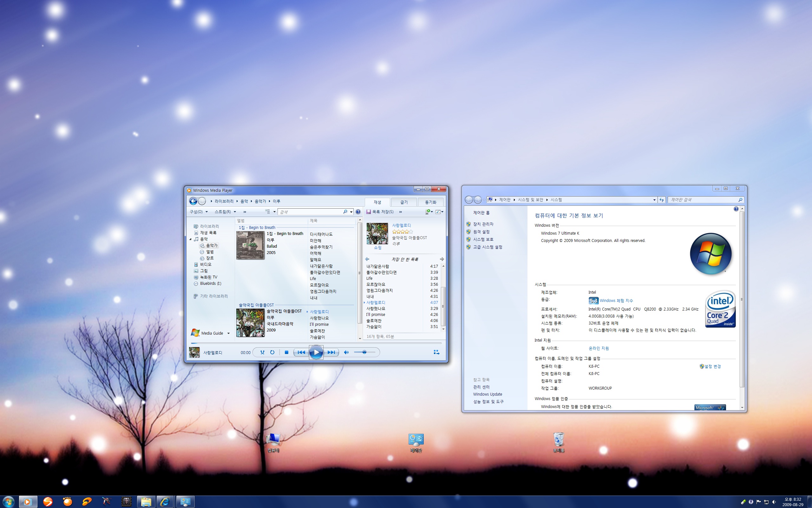Click the star rating in list pane

[x=402, y=232]
